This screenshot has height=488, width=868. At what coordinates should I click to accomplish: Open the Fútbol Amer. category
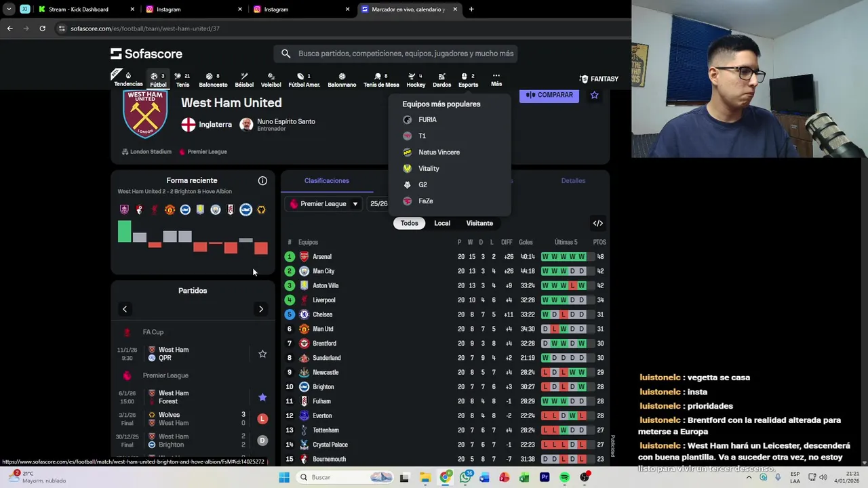point(304,80)
